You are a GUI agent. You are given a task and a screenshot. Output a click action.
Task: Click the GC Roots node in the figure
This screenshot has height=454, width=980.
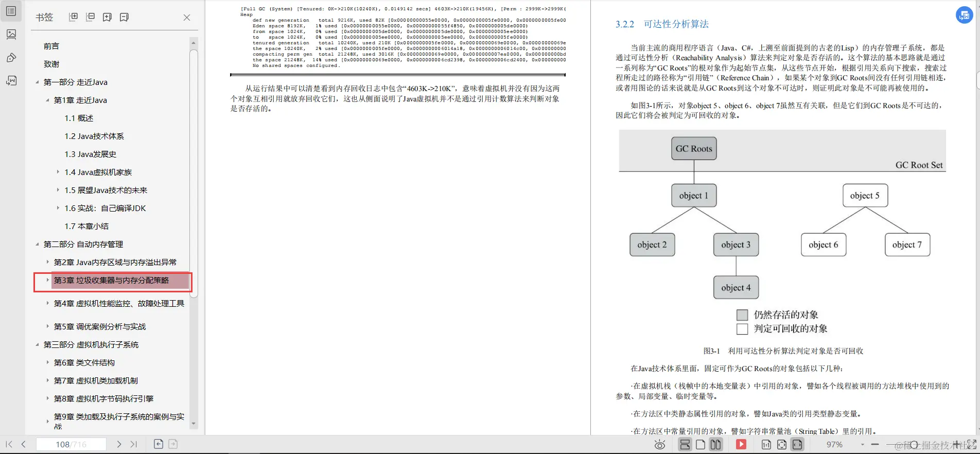pos(694,149)
